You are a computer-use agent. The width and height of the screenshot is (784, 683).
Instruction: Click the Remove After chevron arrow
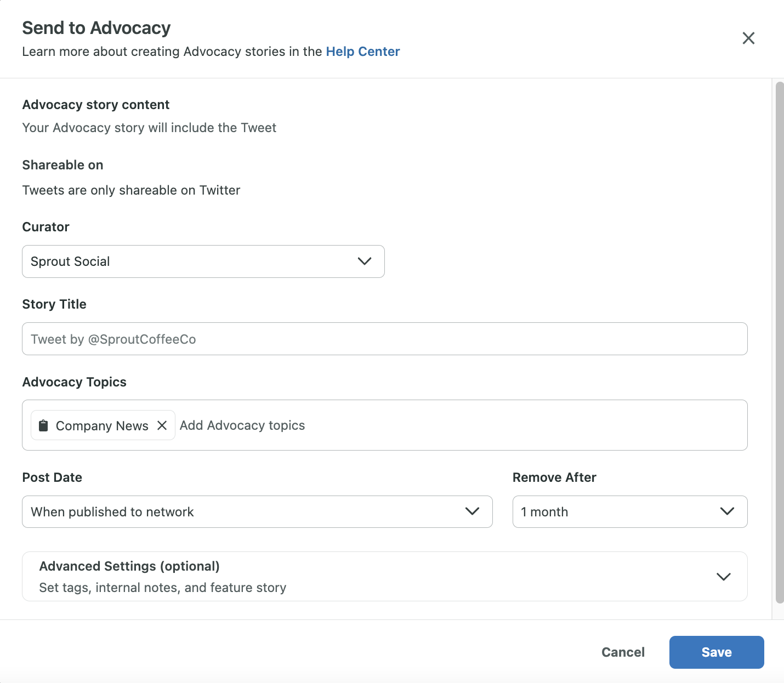pos(727,511)
